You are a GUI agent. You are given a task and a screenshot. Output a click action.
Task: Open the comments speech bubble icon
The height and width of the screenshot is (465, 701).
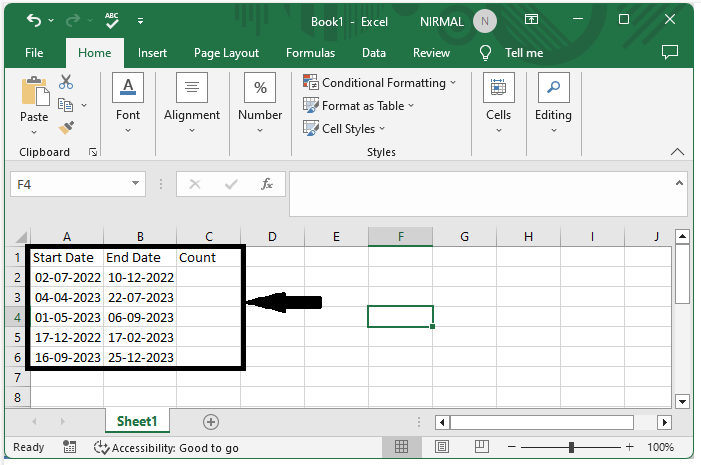pyautogui.click(x=670, y=52)
